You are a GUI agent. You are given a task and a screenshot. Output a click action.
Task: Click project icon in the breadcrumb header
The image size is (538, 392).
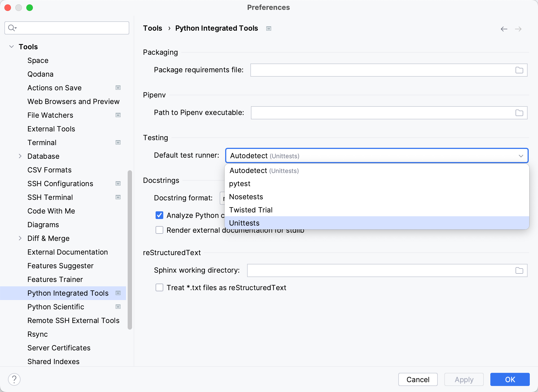tap(269, 28)
